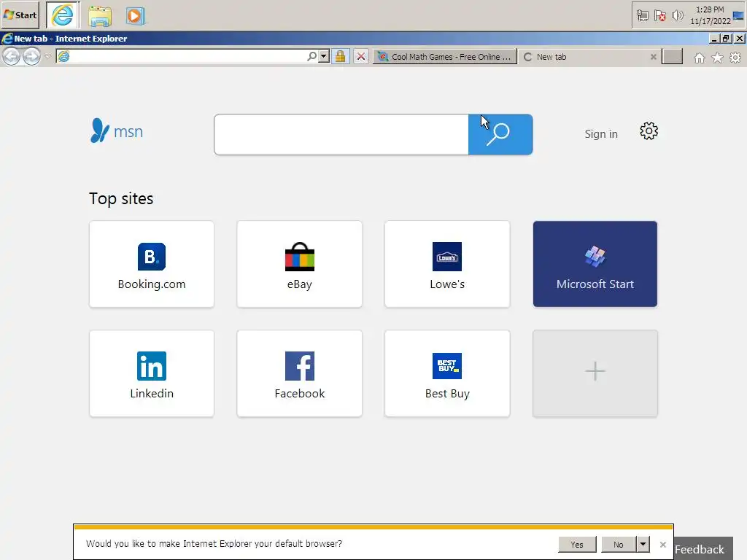
Task: Add a new top site with the plus tile
Action: (595, 373)
